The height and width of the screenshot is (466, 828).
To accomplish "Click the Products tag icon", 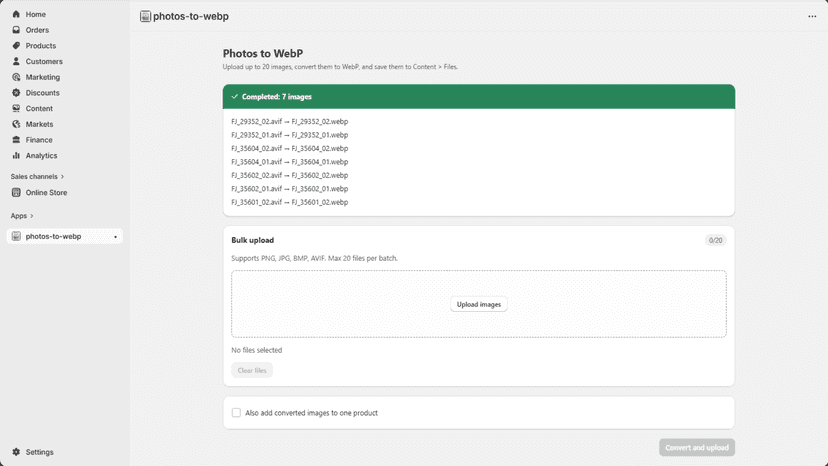I will (16, 45).
